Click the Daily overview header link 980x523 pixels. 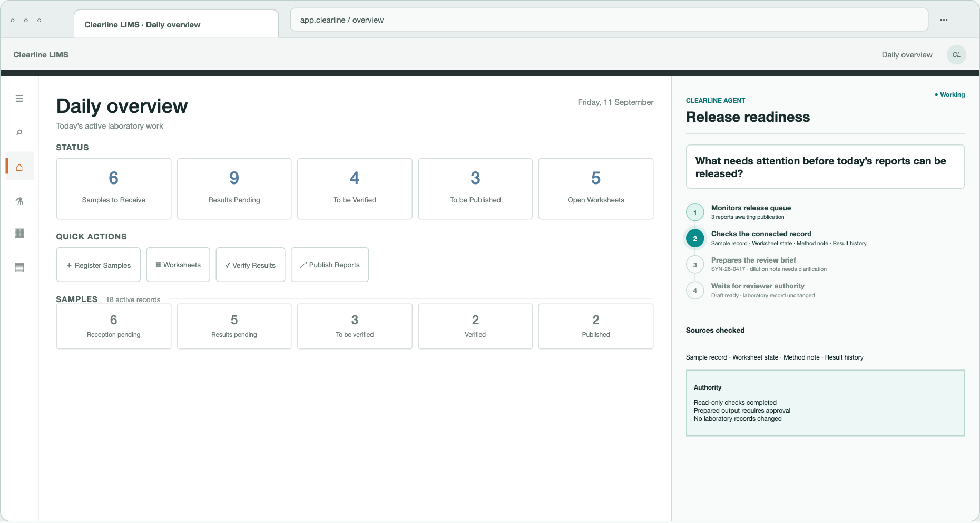907,55
